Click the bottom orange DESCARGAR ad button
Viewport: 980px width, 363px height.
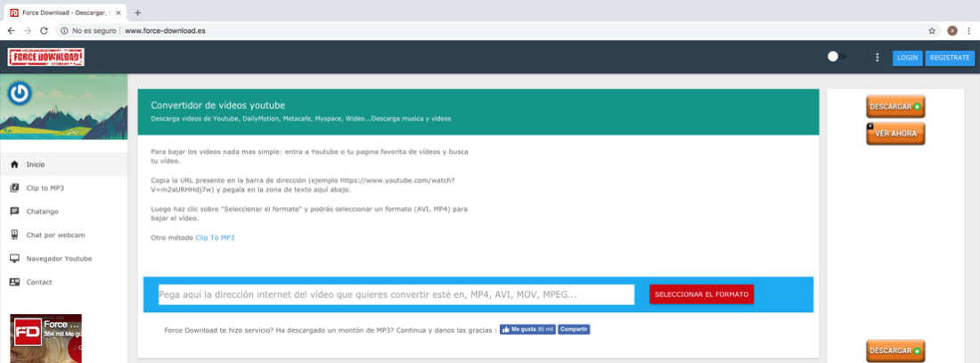click(895, 351)
